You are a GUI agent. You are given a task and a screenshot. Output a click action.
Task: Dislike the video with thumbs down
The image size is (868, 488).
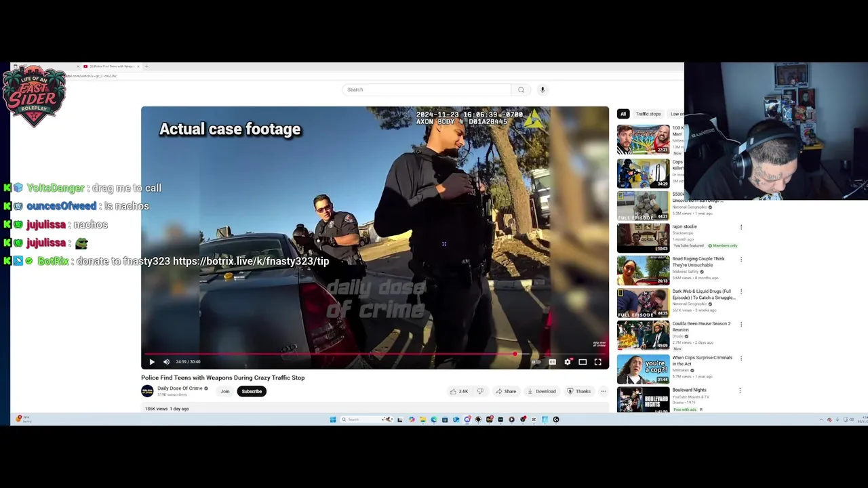coord(480,391)
